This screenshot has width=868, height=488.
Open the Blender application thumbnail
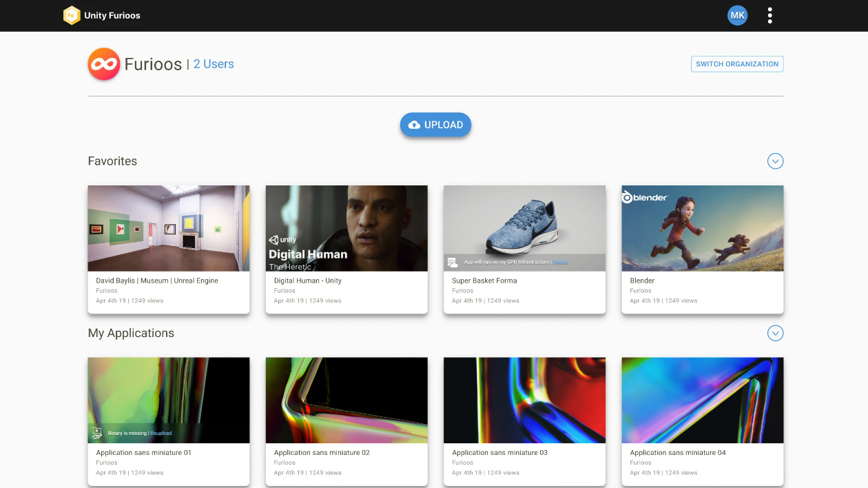click(x=703, y=228)
